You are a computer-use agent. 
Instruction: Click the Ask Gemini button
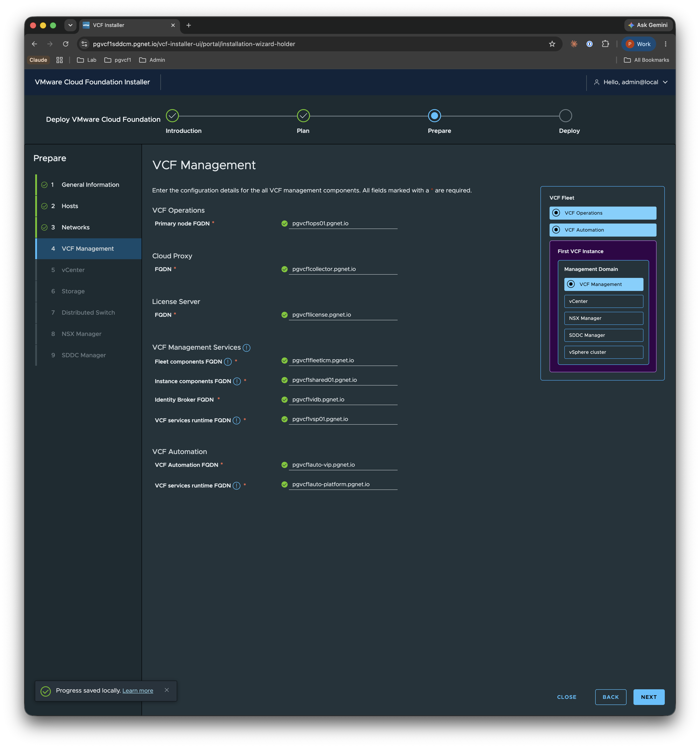pos(648,25)
